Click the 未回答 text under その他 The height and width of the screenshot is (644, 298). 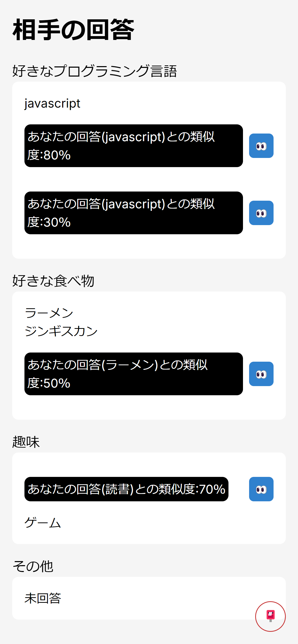pos(43,598)
